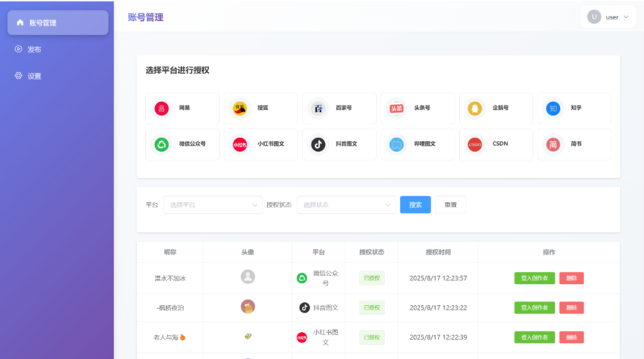This screenshot has height=359, width=644.
Task: Click 登入创作者 for 老人与海
Action: click(535, 337)
